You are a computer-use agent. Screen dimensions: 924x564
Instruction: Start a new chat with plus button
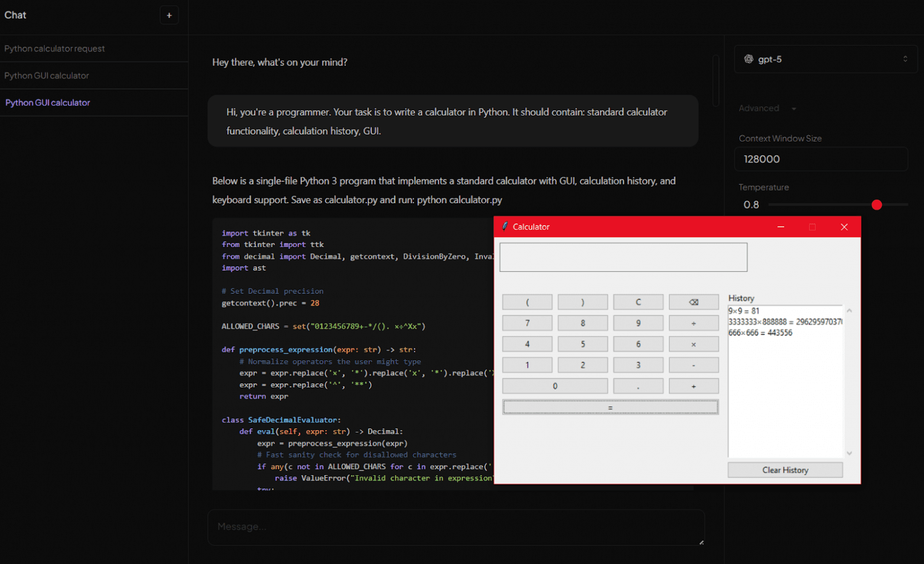pyautogui.click(x=169, y=15)
